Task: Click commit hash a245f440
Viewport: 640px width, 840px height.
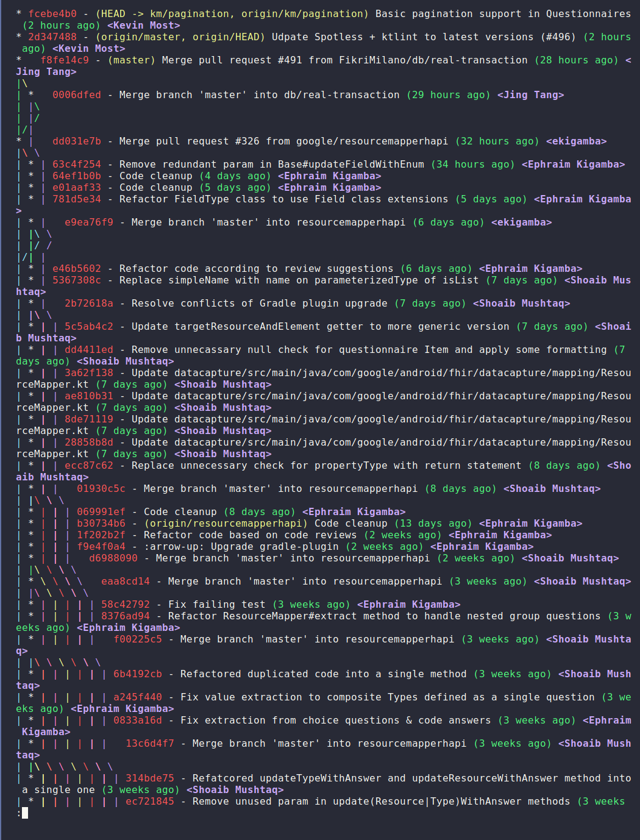Action: point(138,697)
